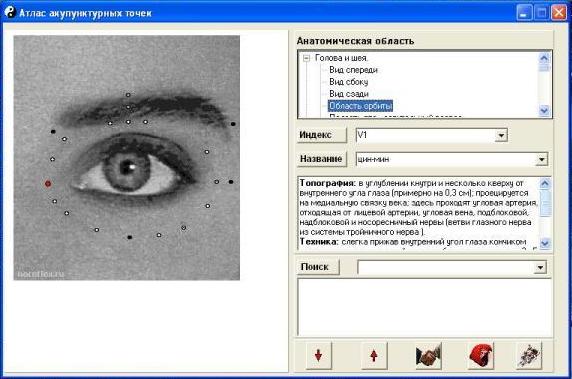This screenshot has width=572, height=379.
Task: Click the empty search results list box
Action: click(424, 307)
